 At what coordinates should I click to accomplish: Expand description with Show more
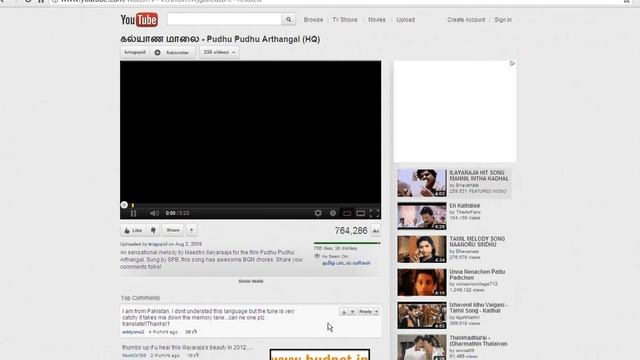click(251, 281)
